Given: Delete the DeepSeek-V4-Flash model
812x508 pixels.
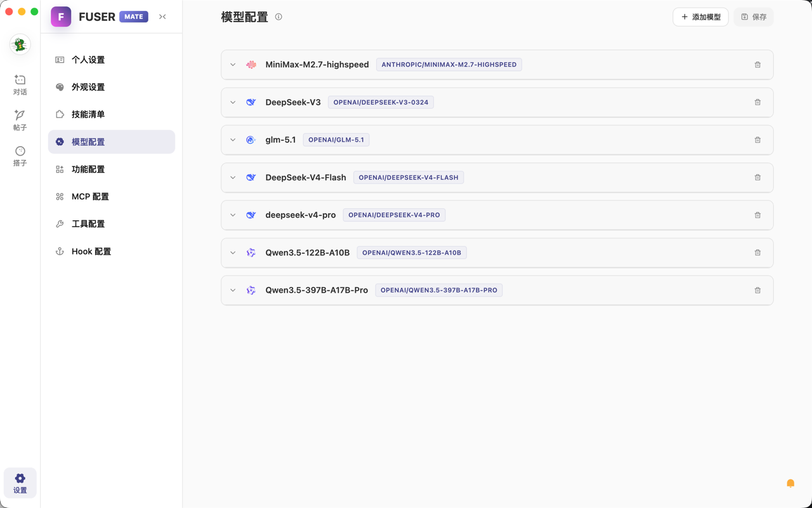Looking at the screenshot, I should coord(757,177).
